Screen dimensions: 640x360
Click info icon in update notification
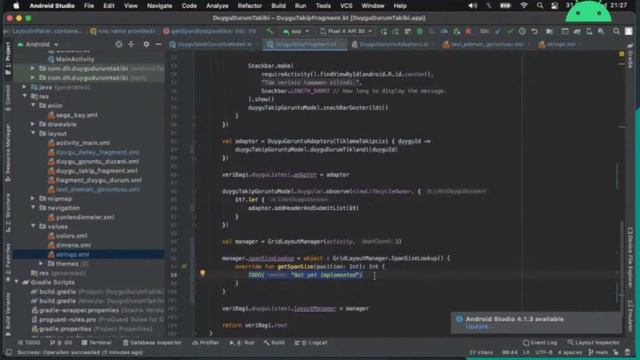[459, 319]
